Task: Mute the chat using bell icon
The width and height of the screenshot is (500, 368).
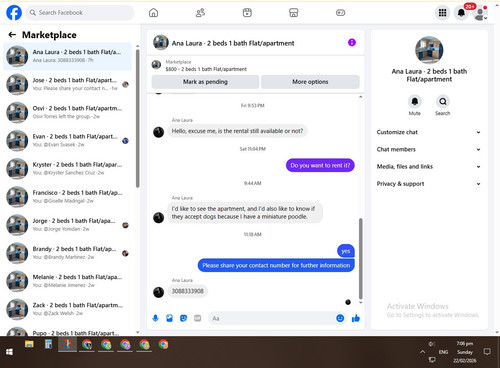Action: click(x=415, y=101)
